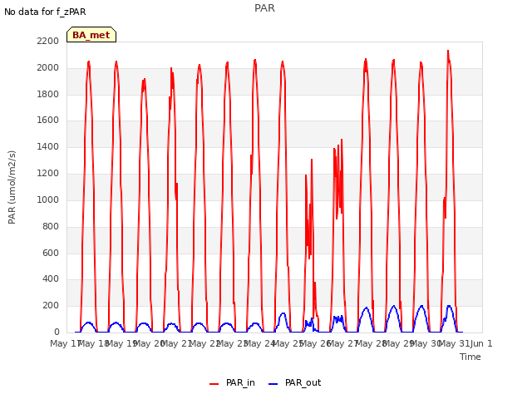
Task: Click the 800 y-axis tick label
Action: coord(51,226)
